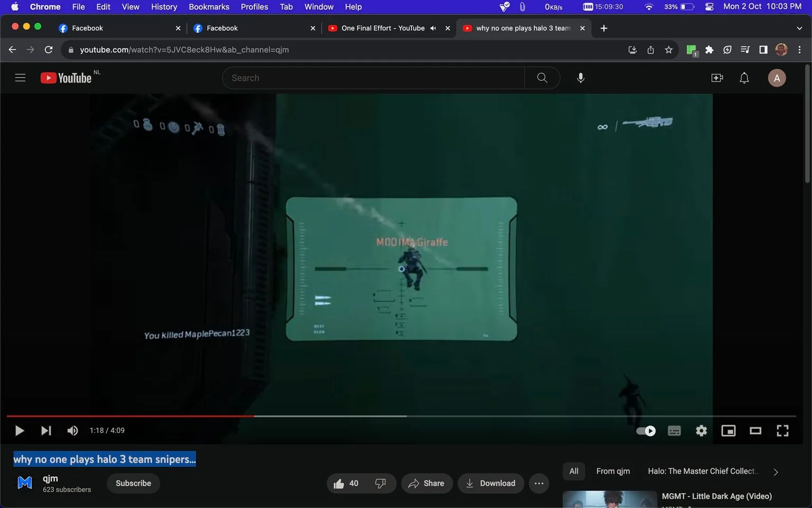
Task: Open macOS Control Center
Action: coord(709,7)
